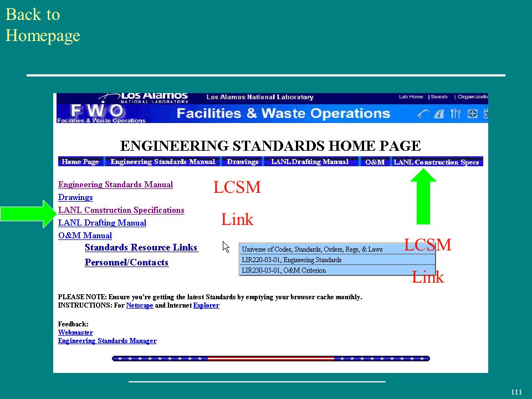
Task: Click the 'Los Alamos National Laboratory' banner text
Action: [260, 97]
